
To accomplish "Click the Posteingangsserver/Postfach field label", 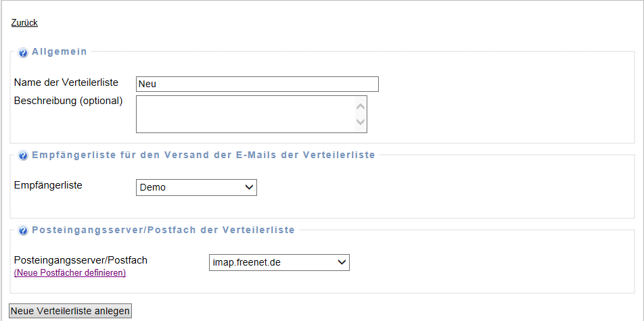I will (x=80, y=260).
